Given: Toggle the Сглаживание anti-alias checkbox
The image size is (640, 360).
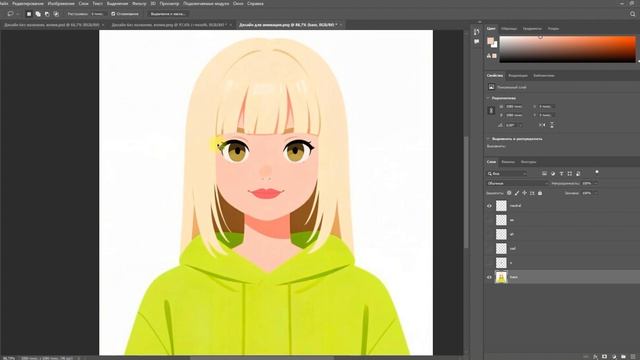Looking at the screenshot, I should coord(113,14).
